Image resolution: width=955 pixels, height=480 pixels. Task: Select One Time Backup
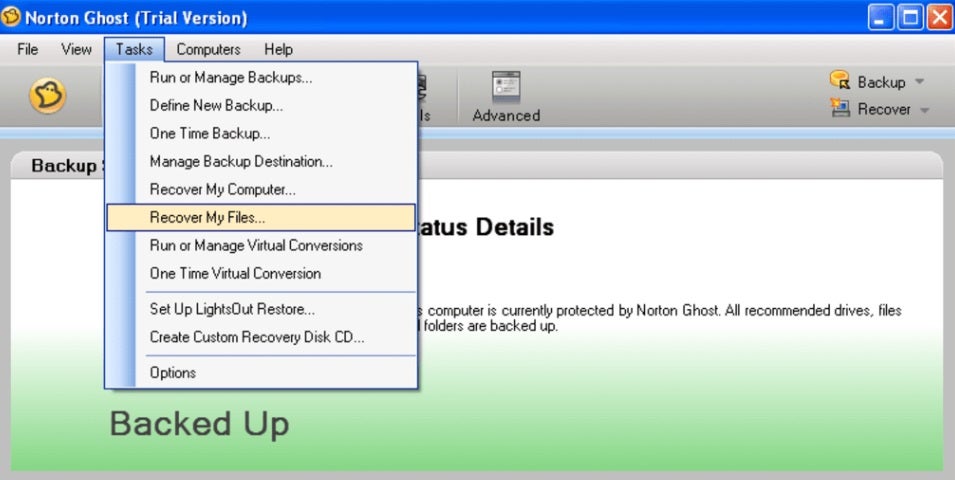pyautogui.click(x=261, y=133)
